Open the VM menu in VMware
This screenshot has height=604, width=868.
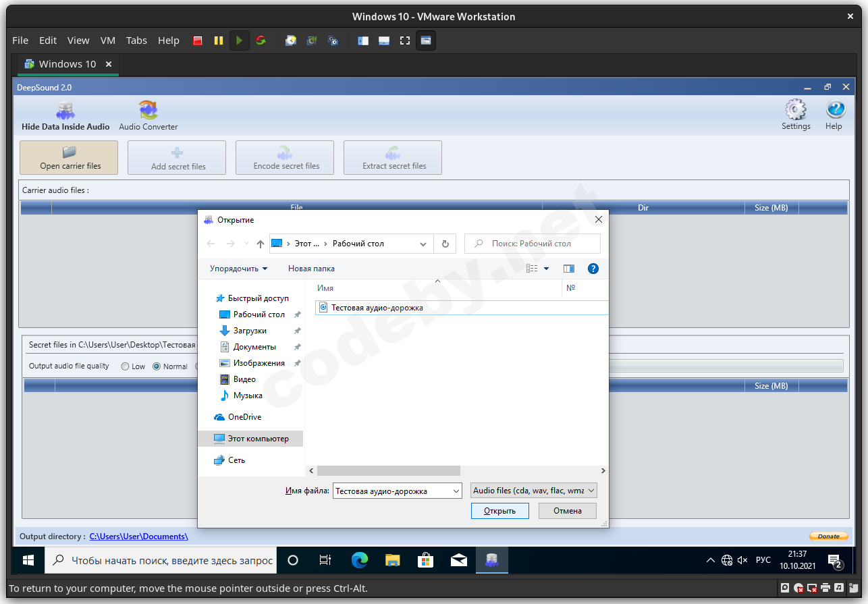[x=108, y=40]
